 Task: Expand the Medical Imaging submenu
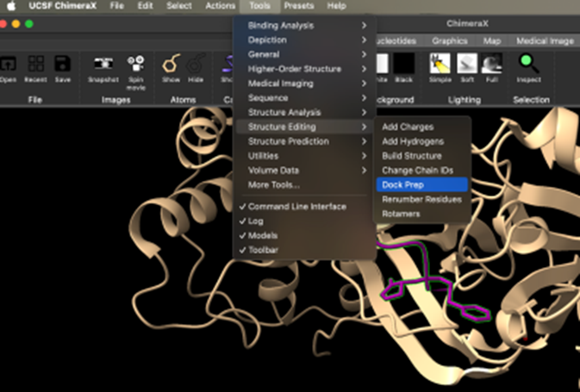click(x=305, y=84)
